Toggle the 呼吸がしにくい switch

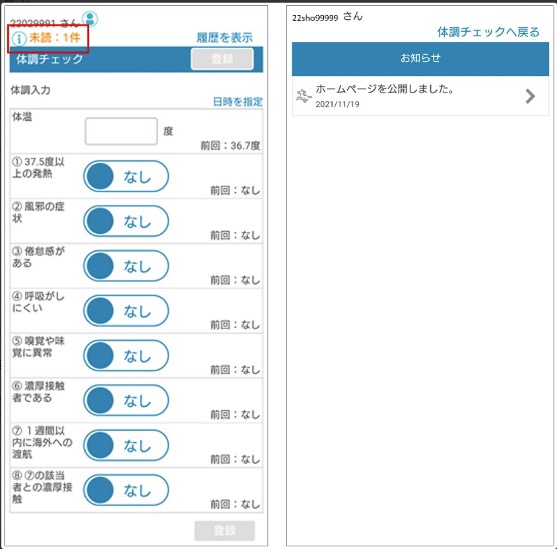click(x=126, y=311)
